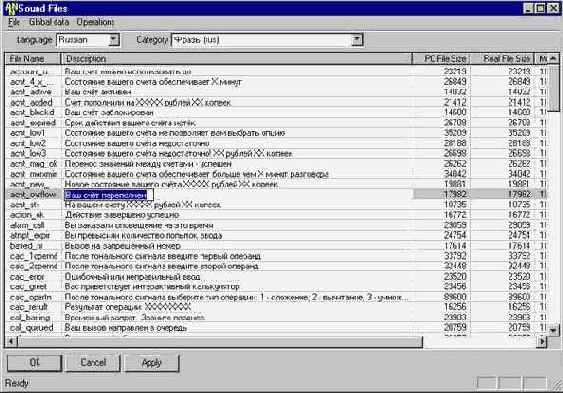Select the acnt_new_ file name
Image resolution: width=563 pixels, height=393 pixels.
click(28, 184)
